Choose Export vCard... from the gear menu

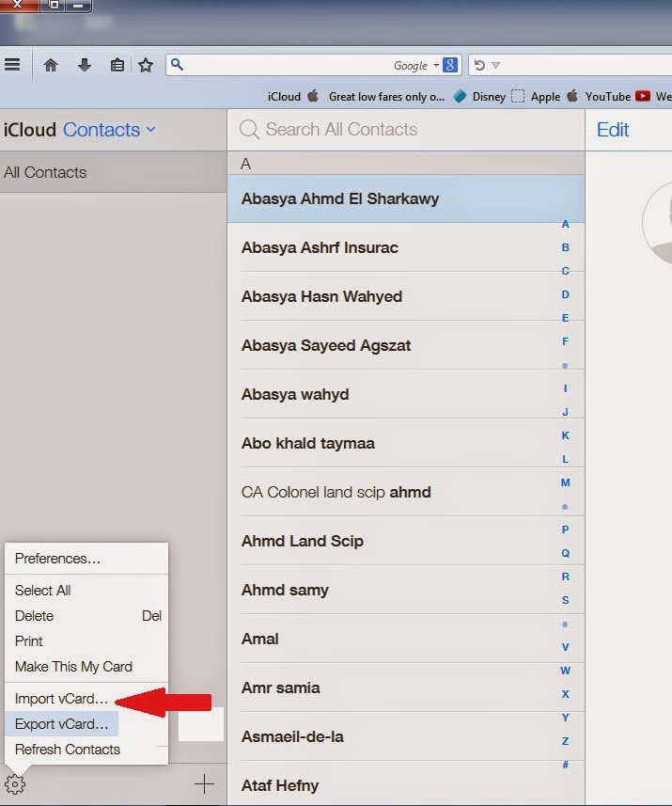pos(62,724)
